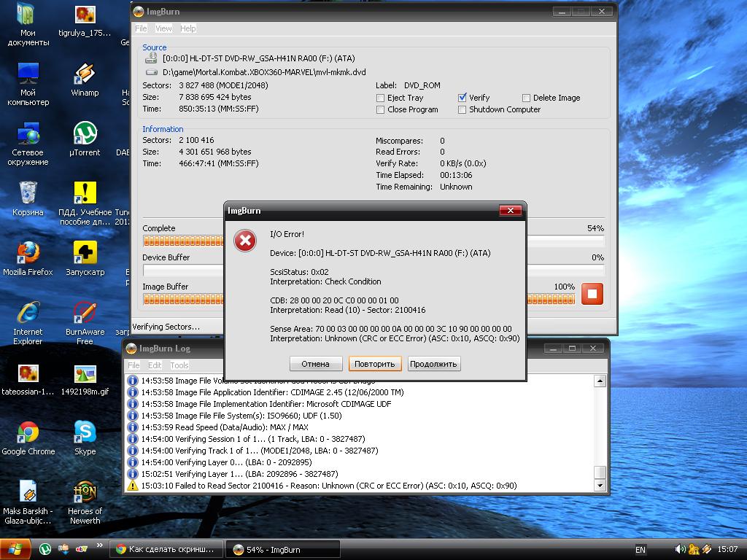Switch to Chrome taskbar window button
The height and width of the screenshot is (560, 747).
[166, 550]
